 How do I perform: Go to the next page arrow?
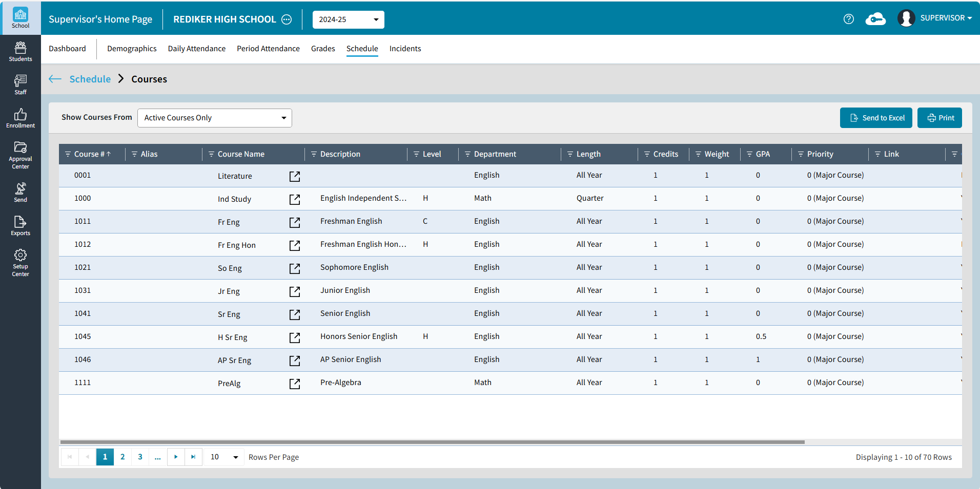176,457
